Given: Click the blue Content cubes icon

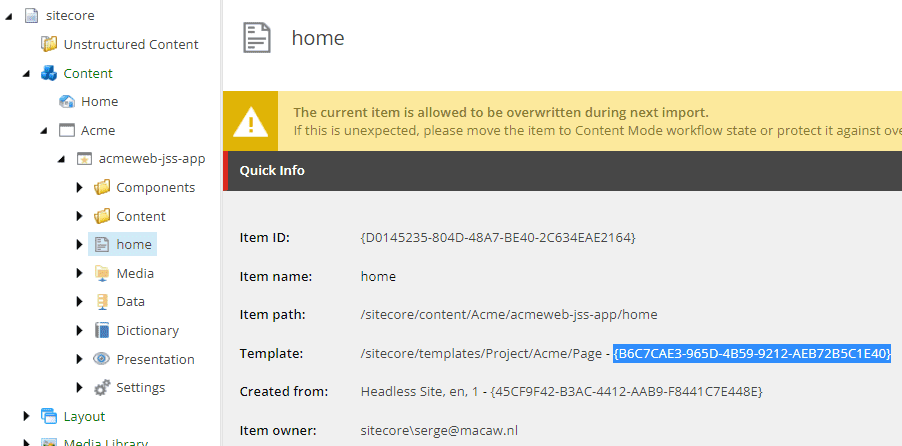Looking at the screenshot, I should coord(49,73).
